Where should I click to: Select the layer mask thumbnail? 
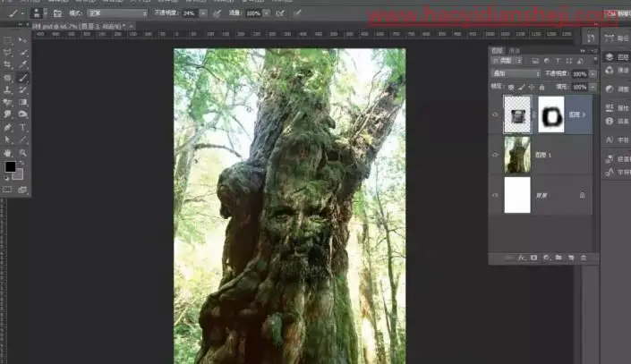551,114
